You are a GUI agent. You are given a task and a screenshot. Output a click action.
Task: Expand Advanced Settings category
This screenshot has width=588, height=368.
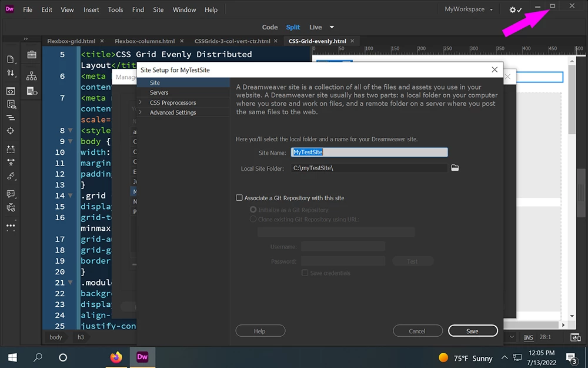(141, 112)
